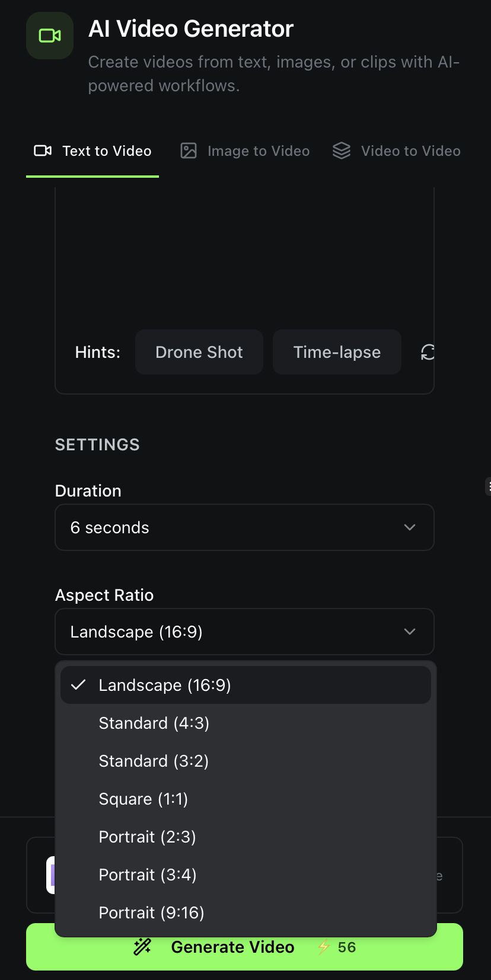Pick Portrait (9:16) aspect ratio option

pyautogui.click(x=151, y=912)
